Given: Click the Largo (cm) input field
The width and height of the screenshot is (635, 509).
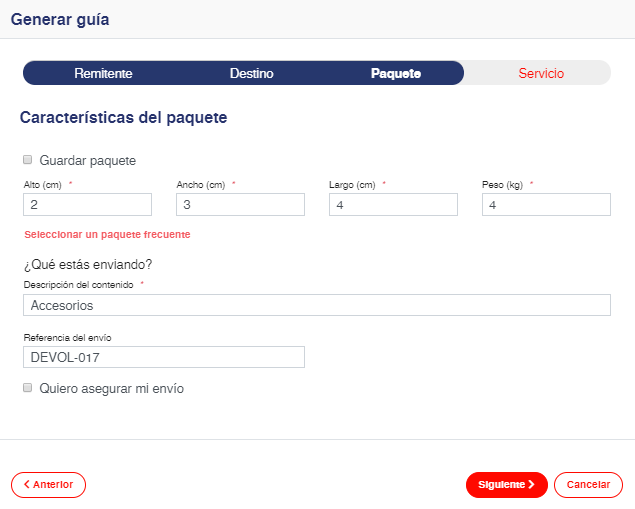Looking at the screenshot, I should (393, 204).
